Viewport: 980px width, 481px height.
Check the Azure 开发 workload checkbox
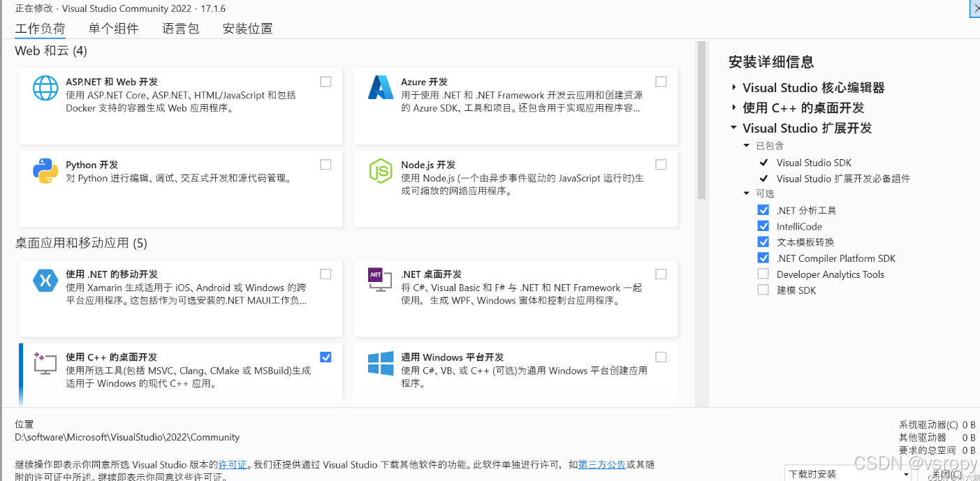pos(661,82)
